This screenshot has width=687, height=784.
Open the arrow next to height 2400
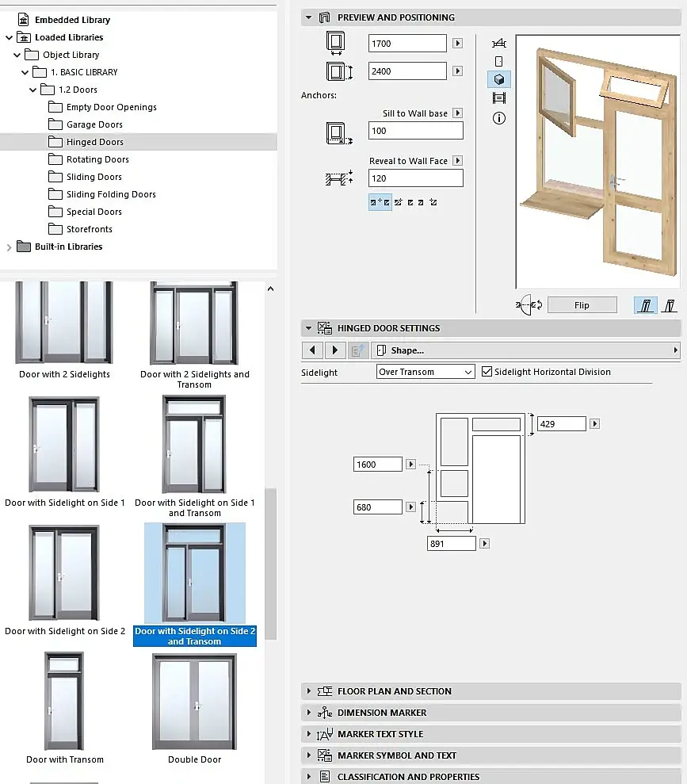click(457, 71)
